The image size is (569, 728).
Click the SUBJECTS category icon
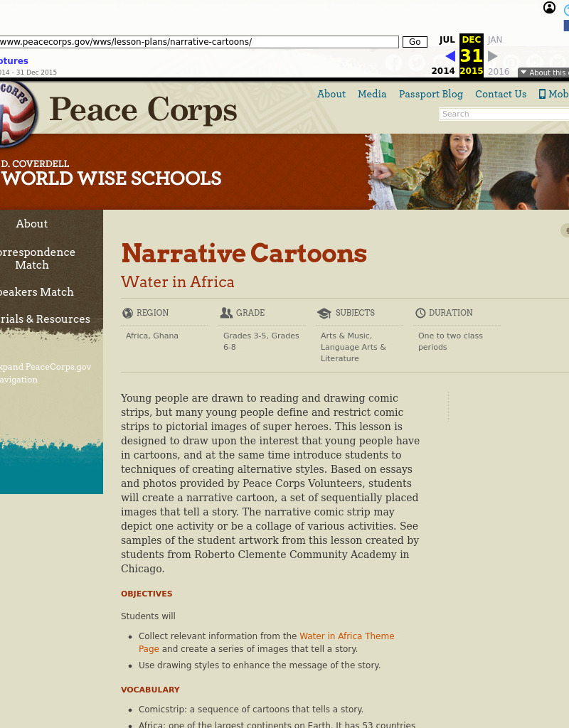pyautogui.click(x=324, y=312)
